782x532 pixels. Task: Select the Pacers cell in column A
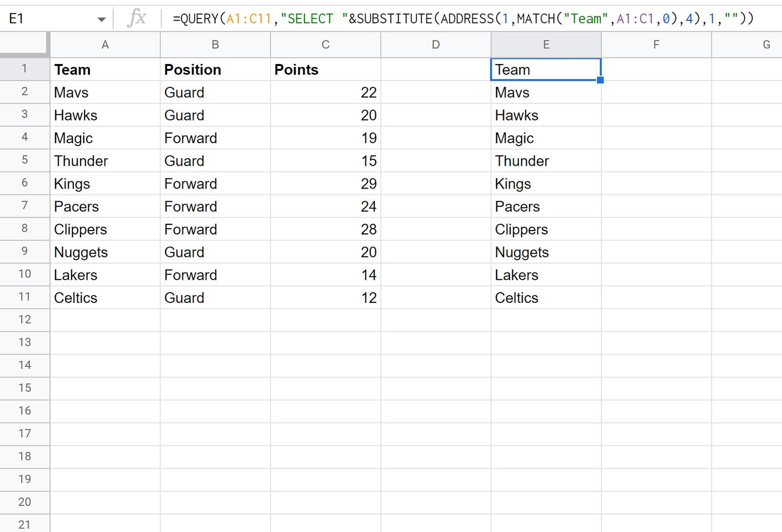point(105,206)
